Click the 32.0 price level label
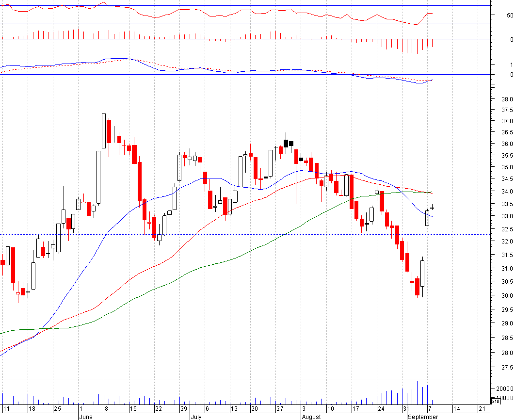 (x=507, y=242)
